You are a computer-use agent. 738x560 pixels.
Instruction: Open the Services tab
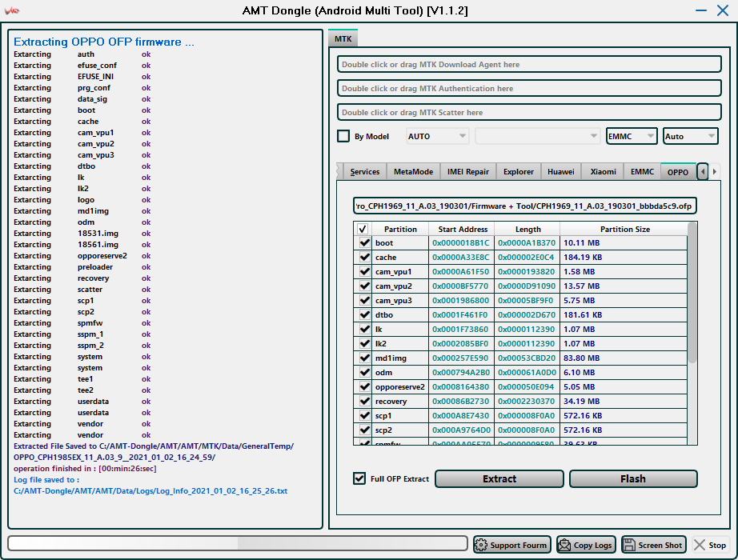(x=365, y=172)
